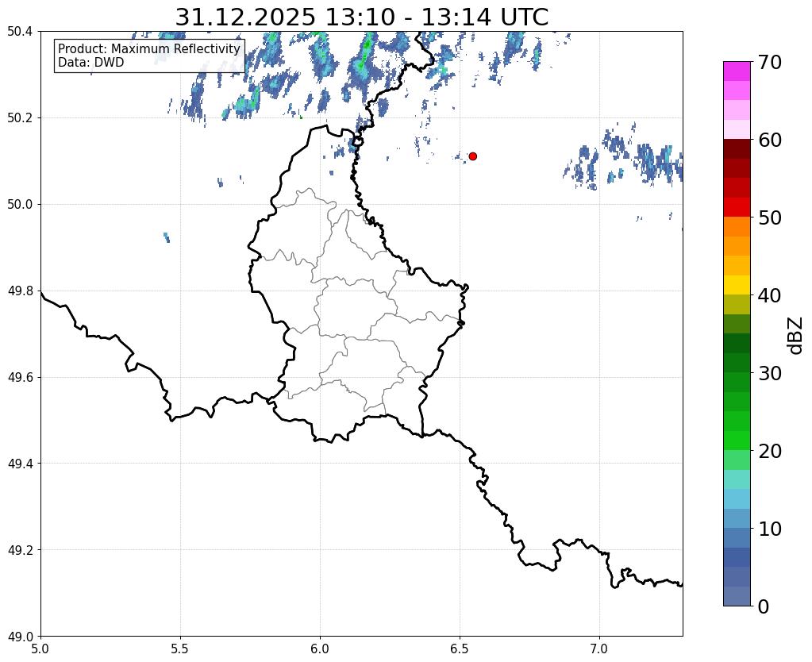The image size is (812, 662).
Task: Click the colorbar tick label 20
Action: click(770, 451)
